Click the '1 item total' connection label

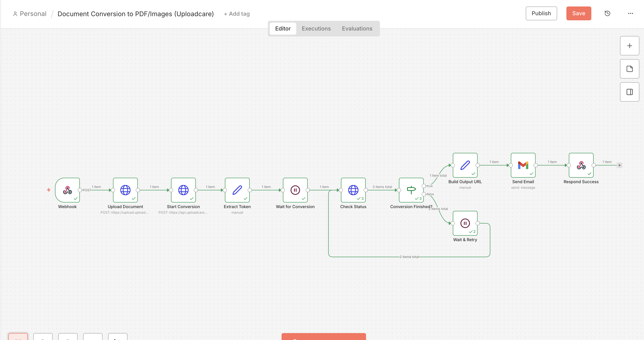[x=438, y=176]
